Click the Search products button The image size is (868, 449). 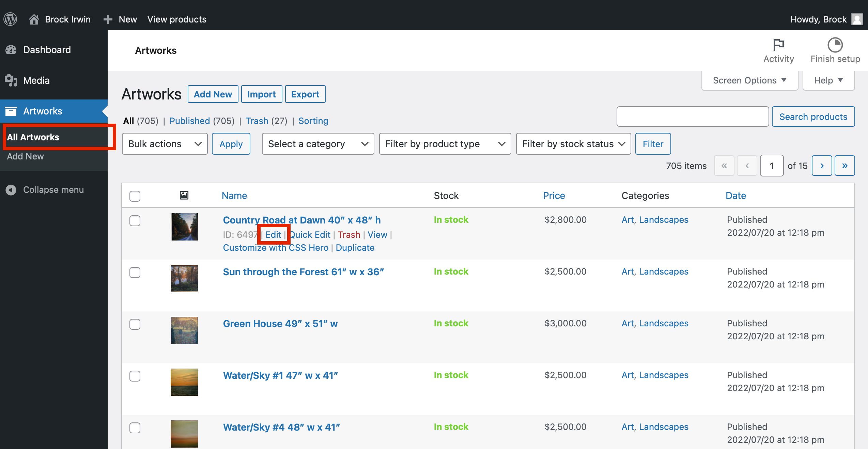tap(813, 117)
